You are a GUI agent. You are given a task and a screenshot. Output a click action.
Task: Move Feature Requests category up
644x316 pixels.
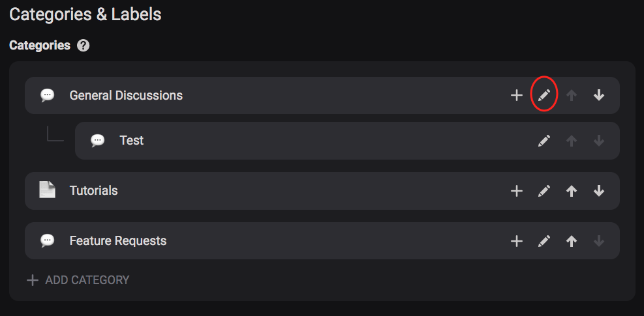click(572, 241)
